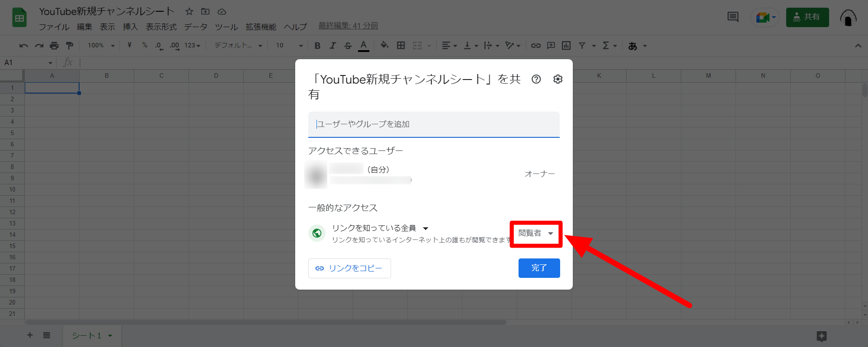The image size is (868, 347).
Task: Open the functions sigma icon
Action: pos(606,46)
